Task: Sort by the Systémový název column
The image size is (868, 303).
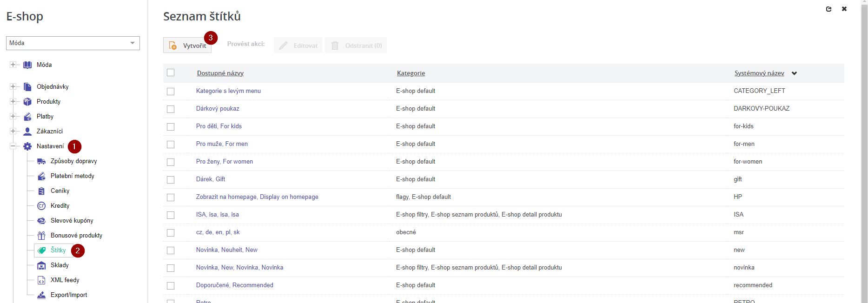Action: coord(759,73)
